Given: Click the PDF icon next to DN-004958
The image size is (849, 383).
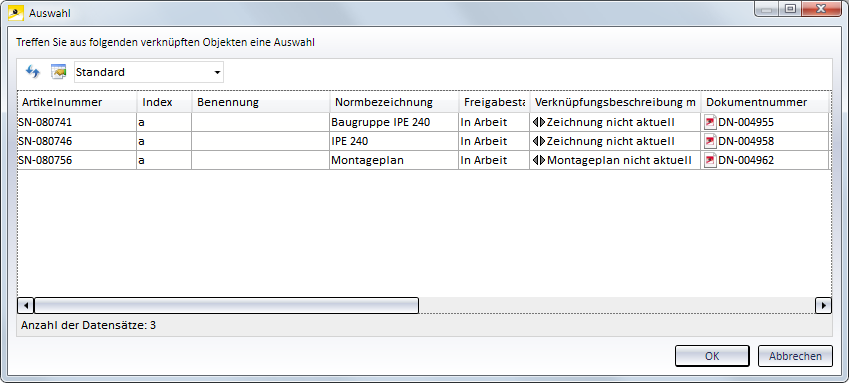Looking at the screenshot, I should tap(710, 141).
